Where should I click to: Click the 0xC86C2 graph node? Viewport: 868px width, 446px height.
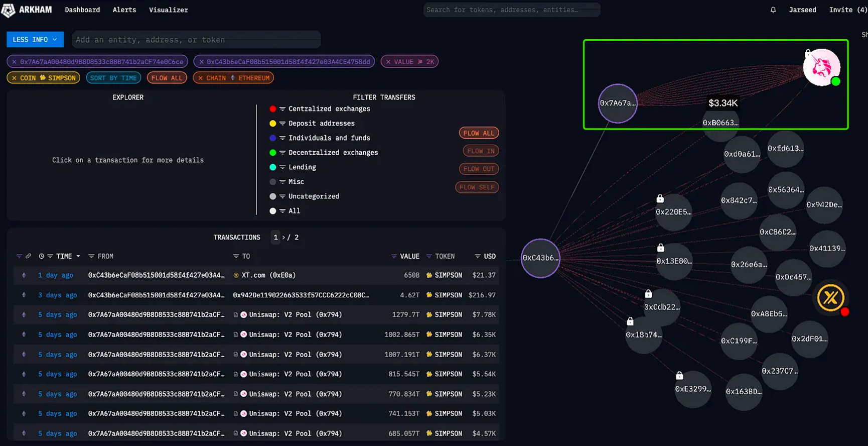778,232
